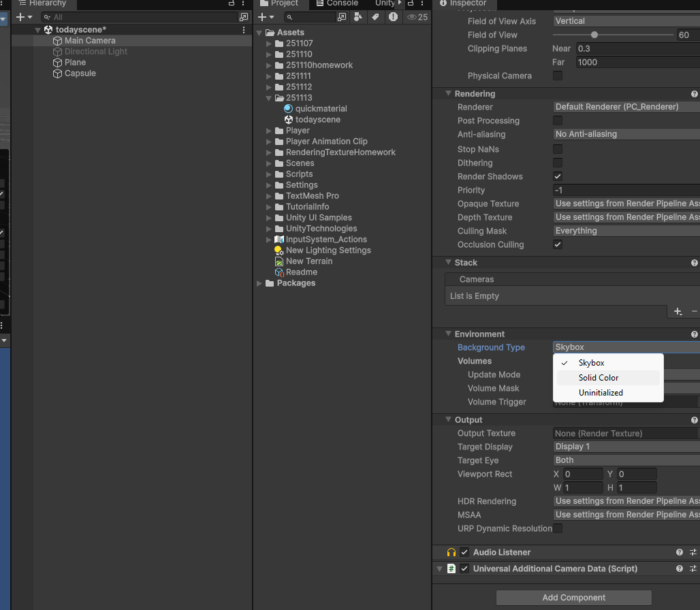Open Universal Additional Camera Data help

click(680, 568)
